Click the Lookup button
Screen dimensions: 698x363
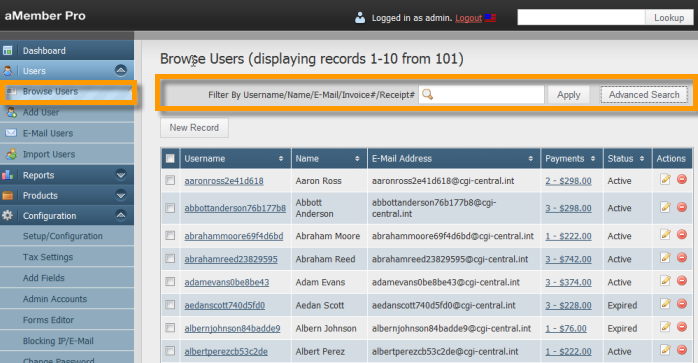pos(669,18)
